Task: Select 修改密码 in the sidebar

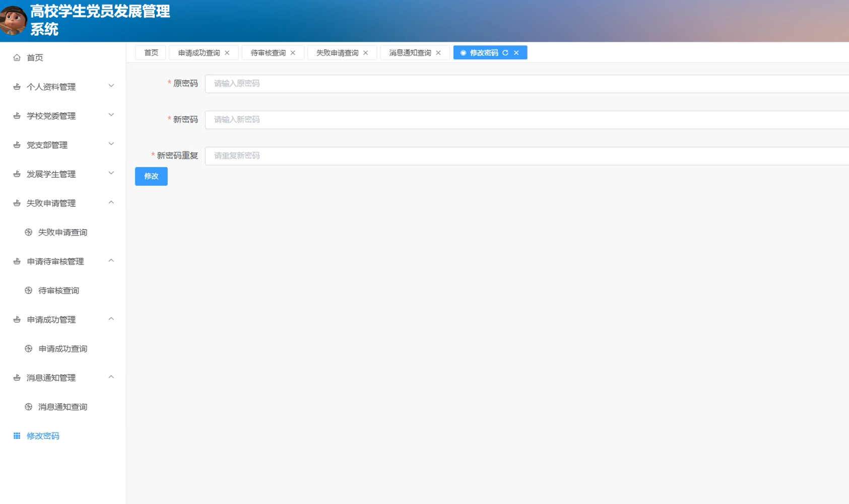Action: (43, 436)
